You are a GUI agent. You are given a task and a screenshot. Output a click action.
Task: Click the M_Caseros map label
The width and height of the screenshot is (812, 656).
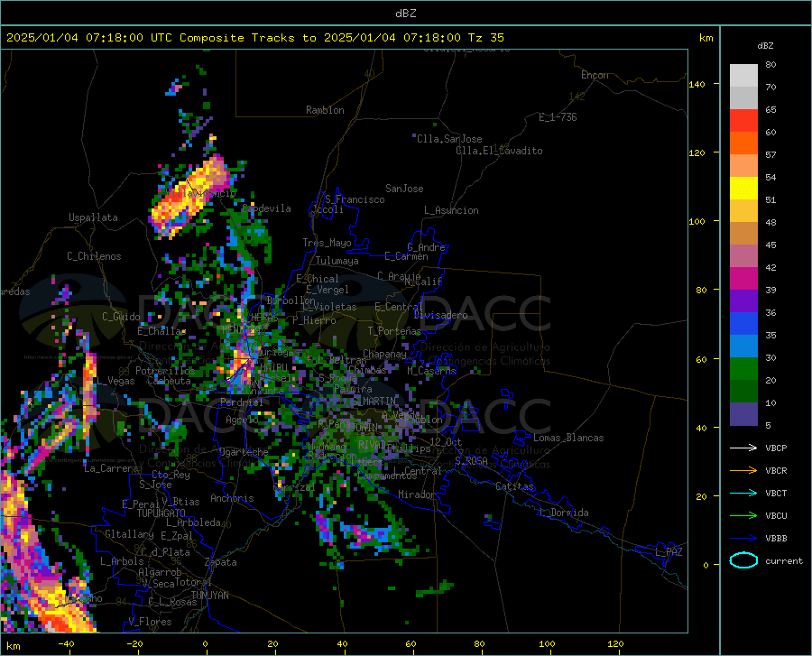click(x=431, y=371)
